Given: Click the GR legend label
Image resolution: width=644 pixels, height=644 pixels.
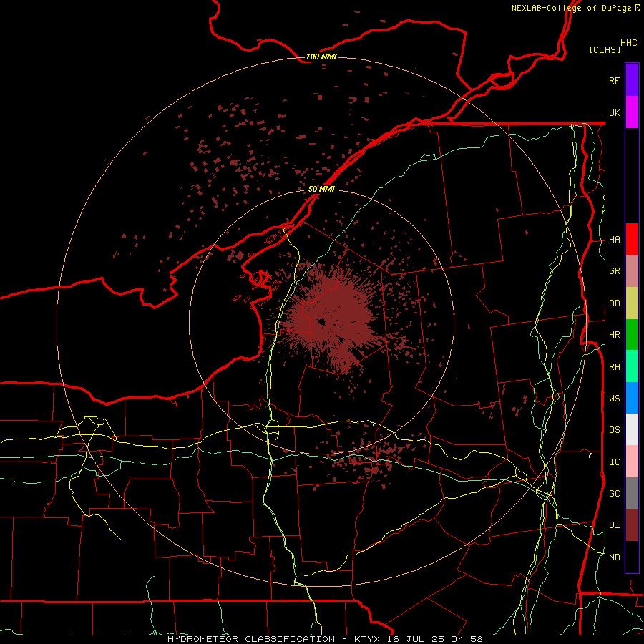Looking at the screenshot, I should [x=615, y=271].
